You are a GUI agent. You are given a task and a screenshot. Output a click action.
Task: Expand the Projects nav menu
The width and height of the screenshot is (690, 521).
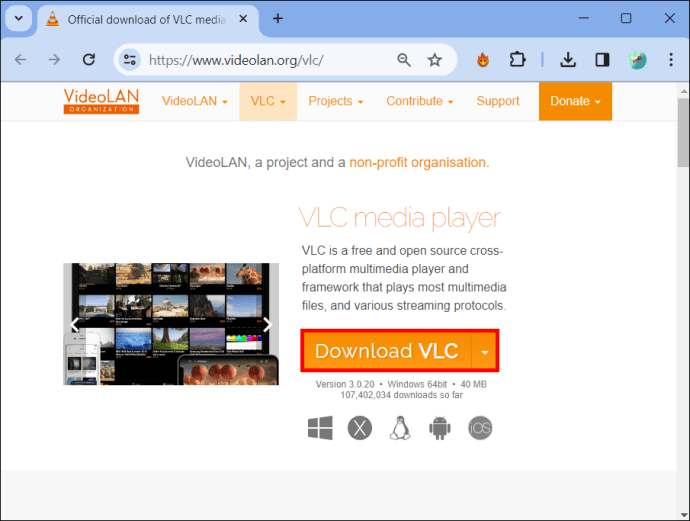(x=336, y=101)
